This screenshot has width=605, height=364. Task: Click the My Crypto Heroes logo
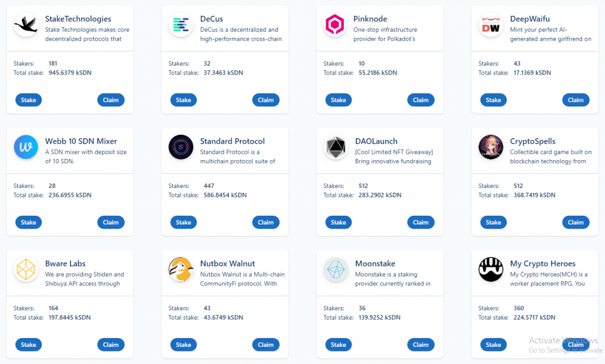491,269
